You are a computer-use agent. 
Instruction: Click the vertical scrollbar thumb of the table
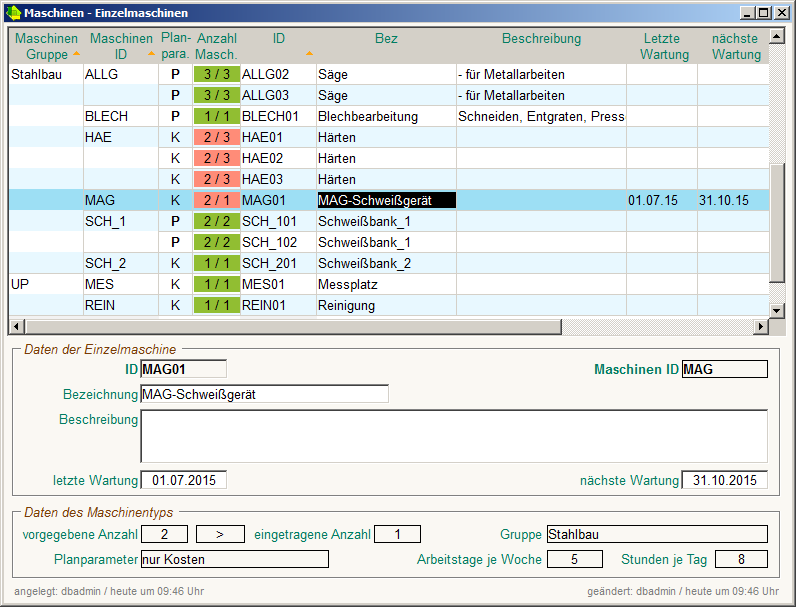pos(777,223)
